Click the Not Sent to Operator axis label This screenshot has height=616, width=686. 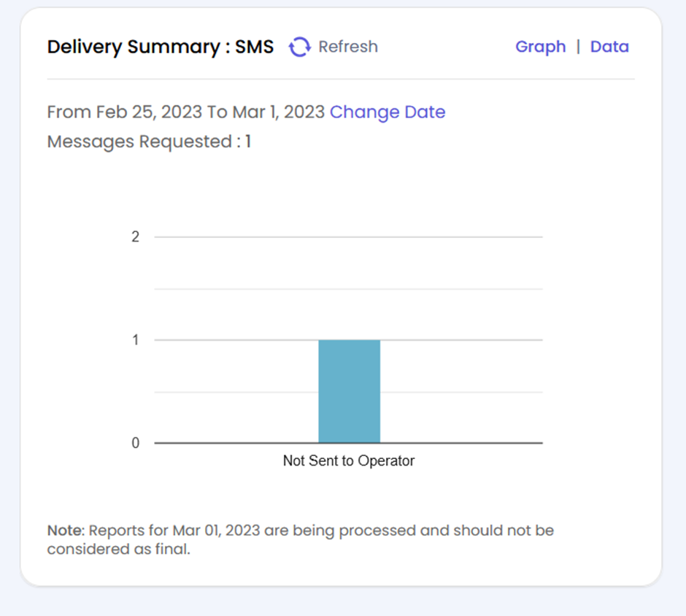click(348, 461)
